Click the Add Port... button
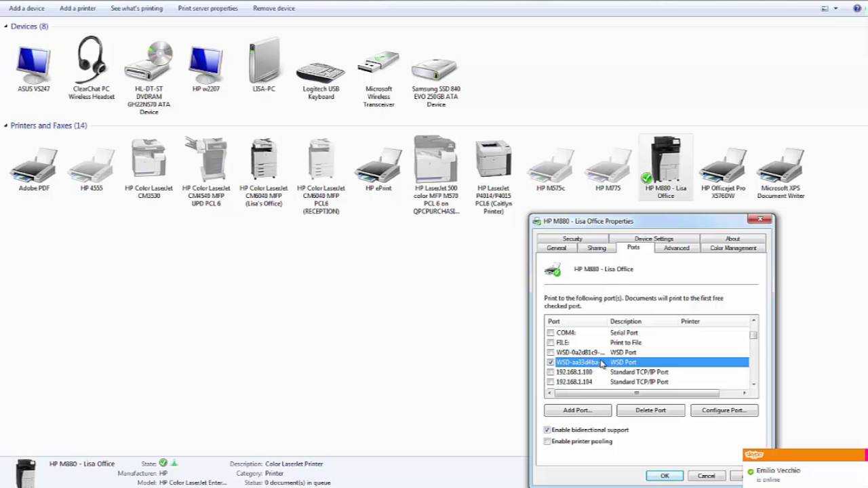Screen dimensions: 868x488 578,410
